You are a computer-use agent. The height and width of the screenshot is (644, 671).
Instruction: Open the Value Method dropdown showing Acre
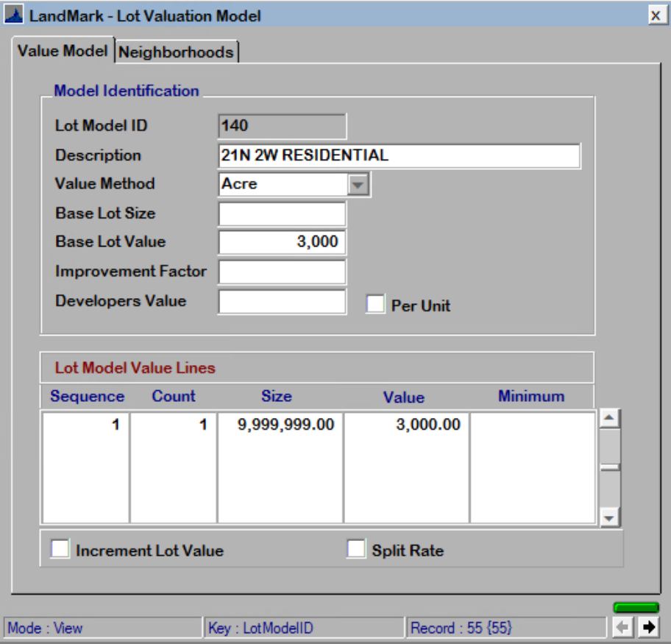(358, 184)
